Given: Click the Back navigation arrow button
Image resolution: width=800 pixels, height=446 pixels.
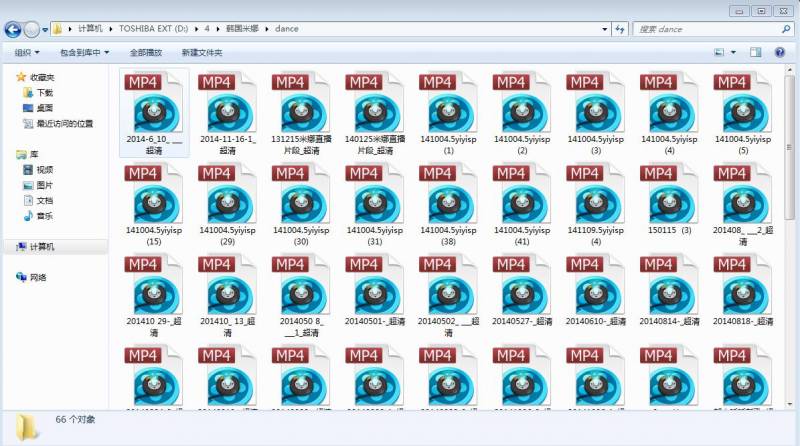Looking at the screenshot, I should pos(14,29).
